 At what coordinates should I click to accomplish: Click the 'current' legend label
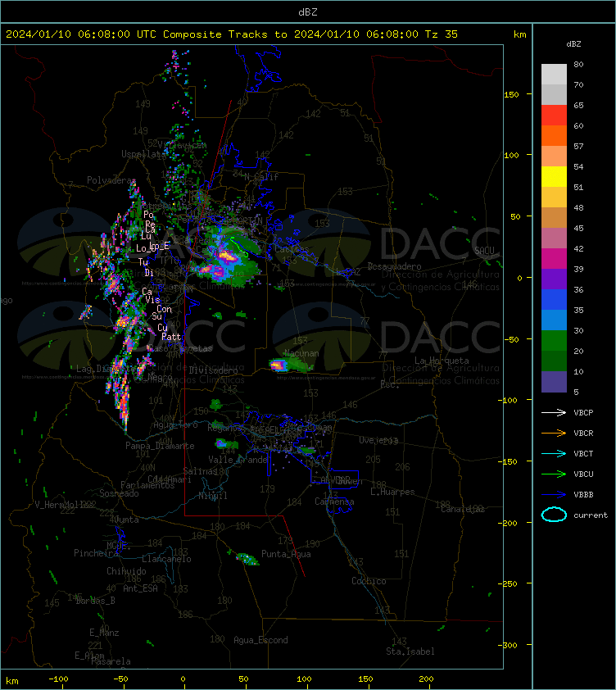591,515
